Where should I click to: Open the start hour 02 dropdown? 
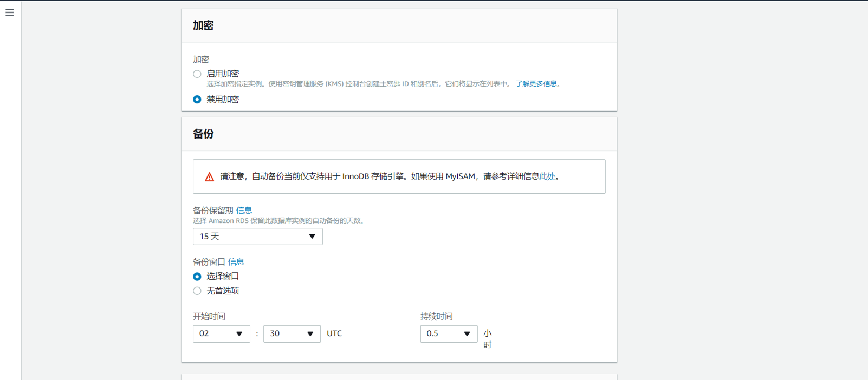pyautogui.click(x=221, y=334)
